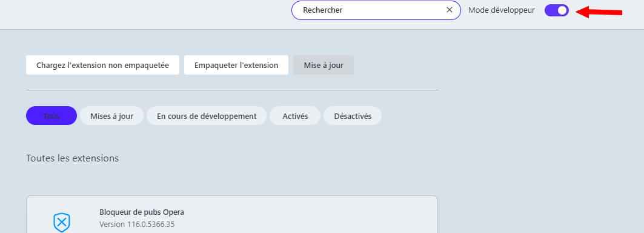Click the Opera ad blocker shield icon

click(62, 223)
